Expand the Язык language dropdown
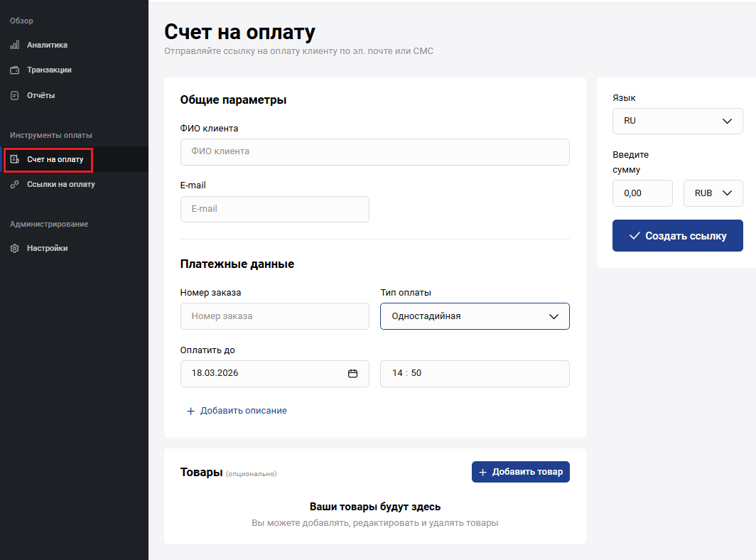This screenshot has width=756, height=560. tap(677, 122)
